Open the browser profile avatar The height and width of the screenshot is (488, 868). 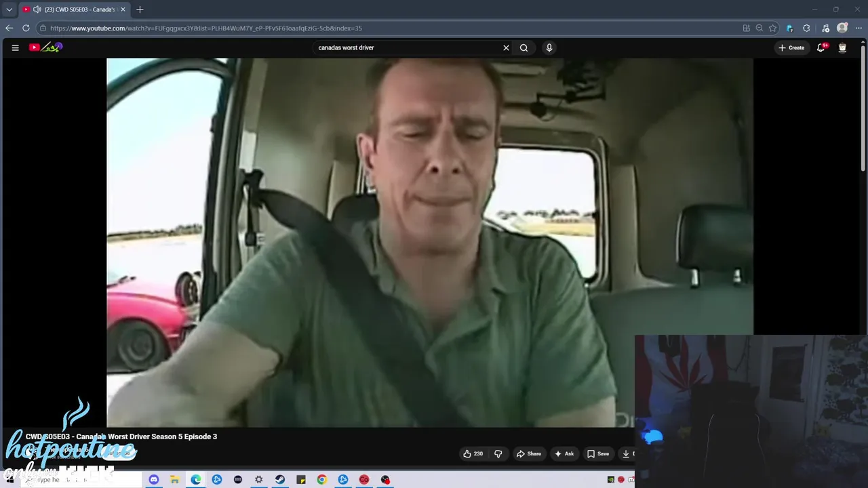(842, 28)
